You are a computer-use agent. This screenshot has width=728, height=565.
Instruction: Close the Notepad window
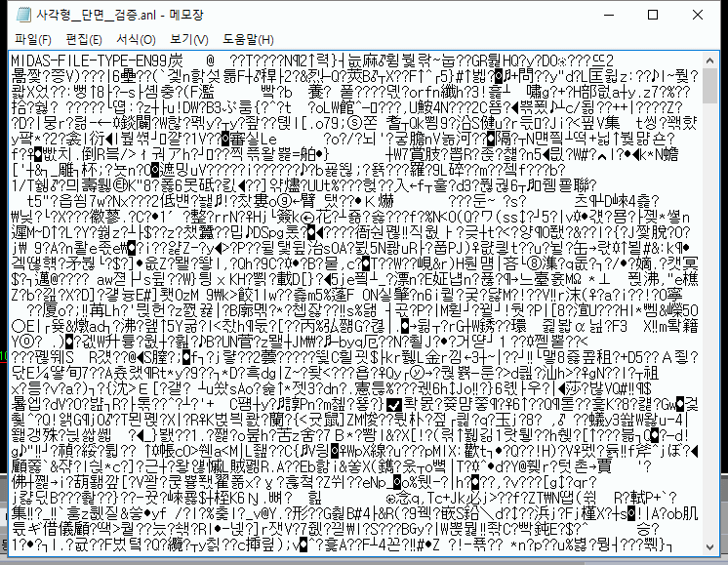(x=697, y=15)
